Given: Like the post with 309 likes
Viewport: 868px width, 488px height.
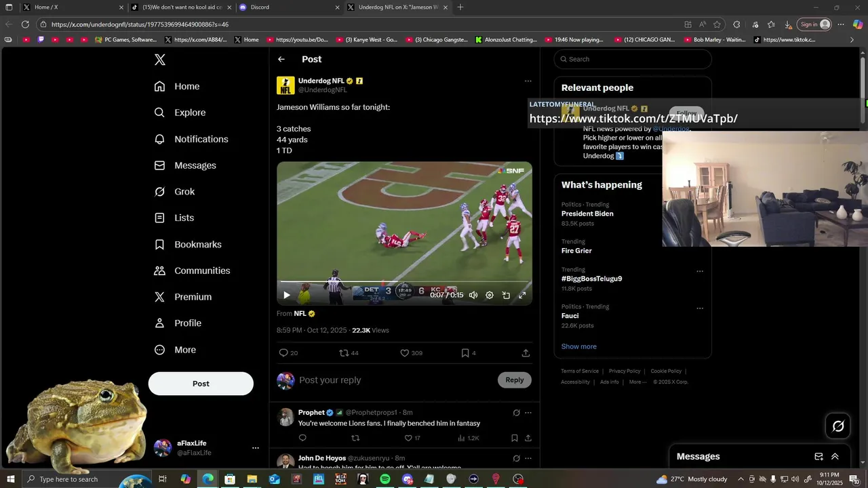Looking at the screenshot, I should pos(411,353).
